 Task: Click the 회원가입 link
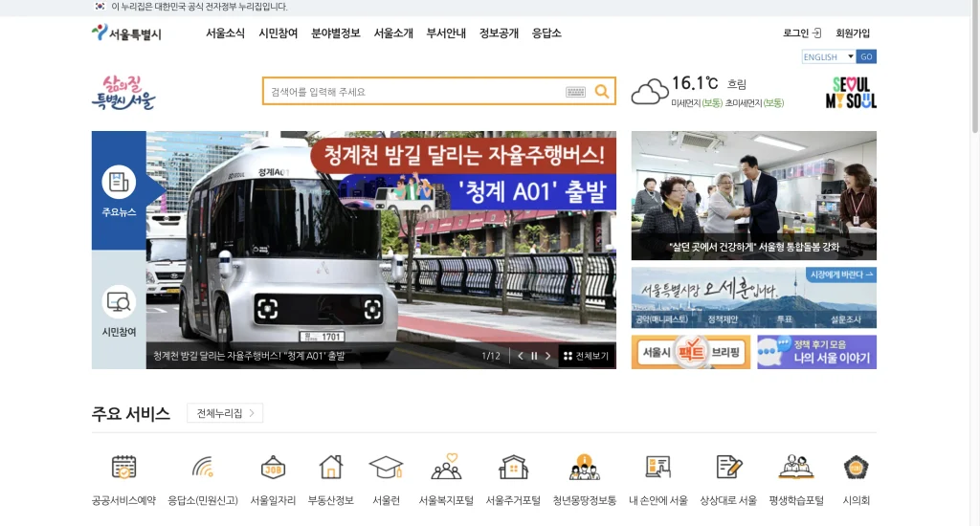tap(853, 33)
